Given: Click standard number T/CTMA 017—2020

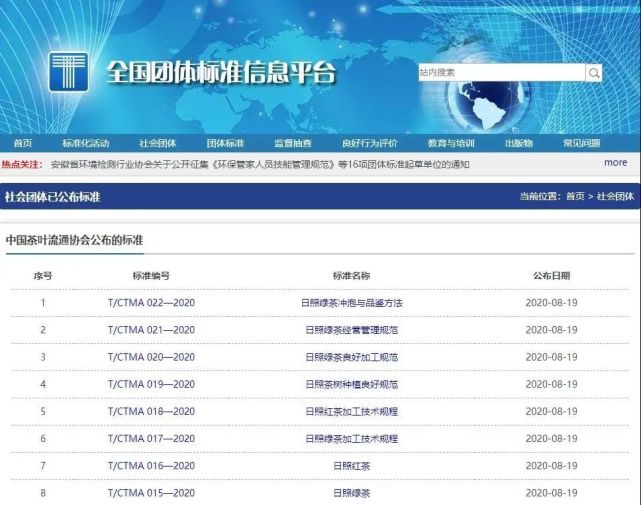Looking at the screenshot, I should pyautogui.click(x=151, y=439).
